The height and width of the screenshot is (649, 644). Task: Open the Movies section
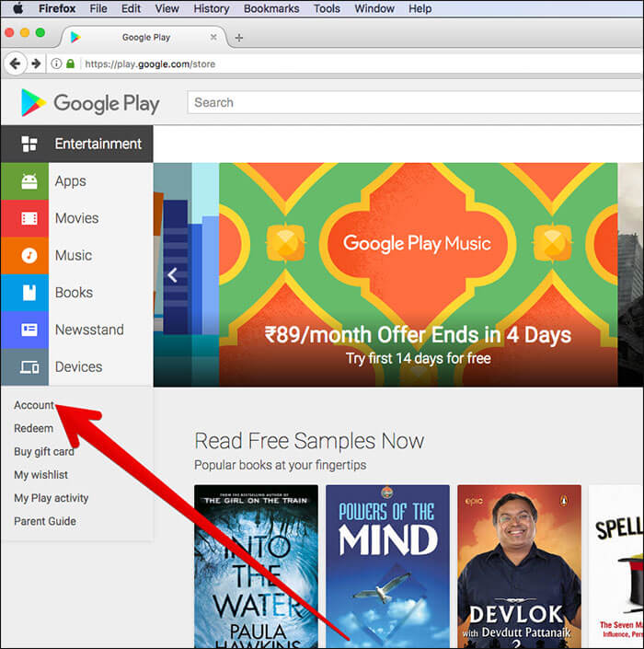[x=77, y=218]
